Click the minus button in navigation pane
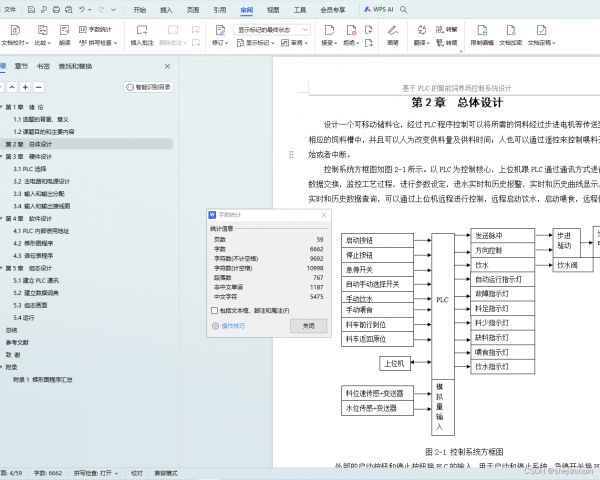600x480 pixels. (39, 87)
